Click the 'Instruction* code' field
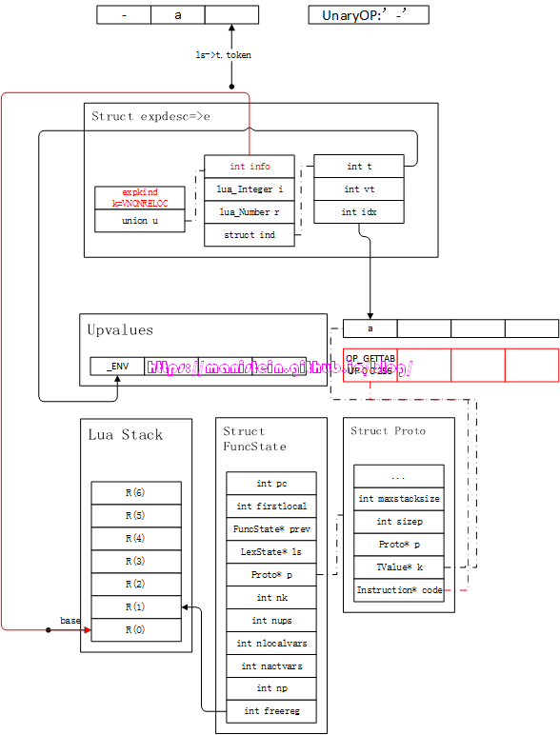 (x=399, y=590)
